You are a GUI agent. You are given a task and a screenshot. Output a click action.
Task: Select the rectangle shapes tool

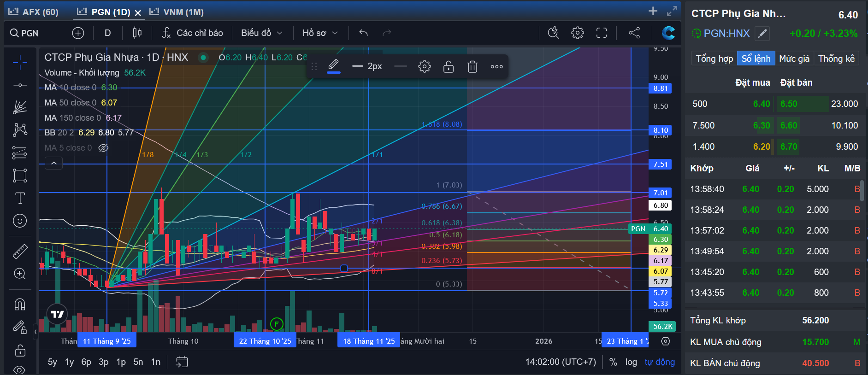point(20,176)
